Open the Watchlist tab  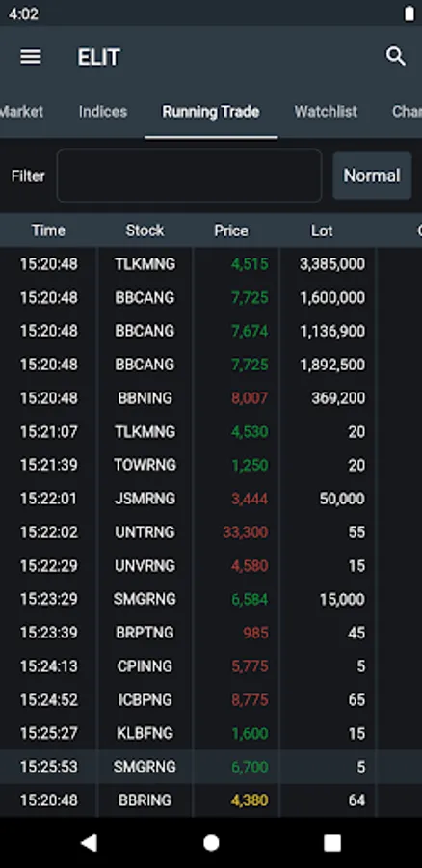coord(326,111)
